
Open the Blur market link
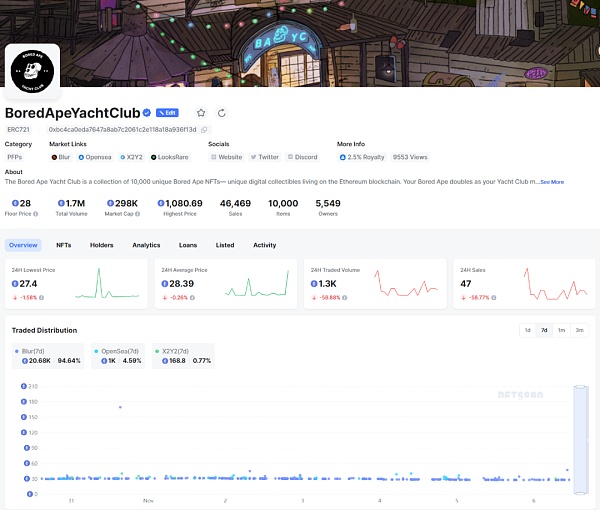(61, 157)
